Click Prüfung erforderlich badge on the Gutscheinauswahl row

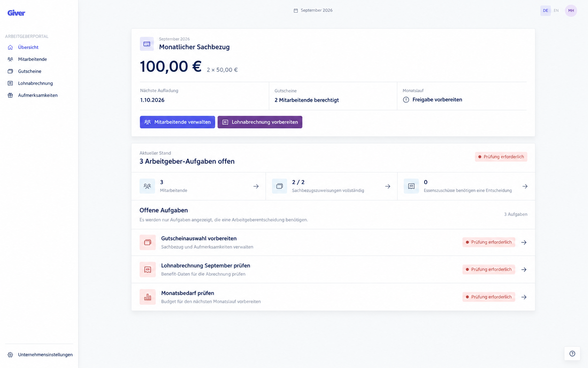point(489,242)
